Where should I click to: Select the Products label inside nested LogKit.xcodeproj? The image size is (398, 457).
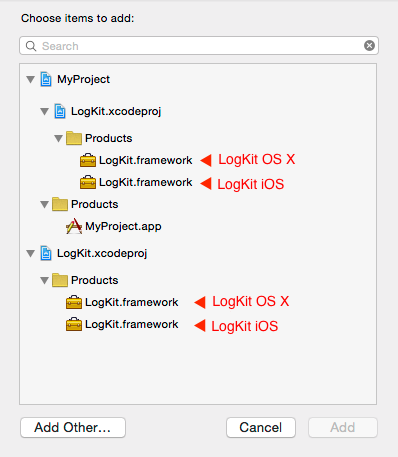pyautogui.click(x=109, y=138)
